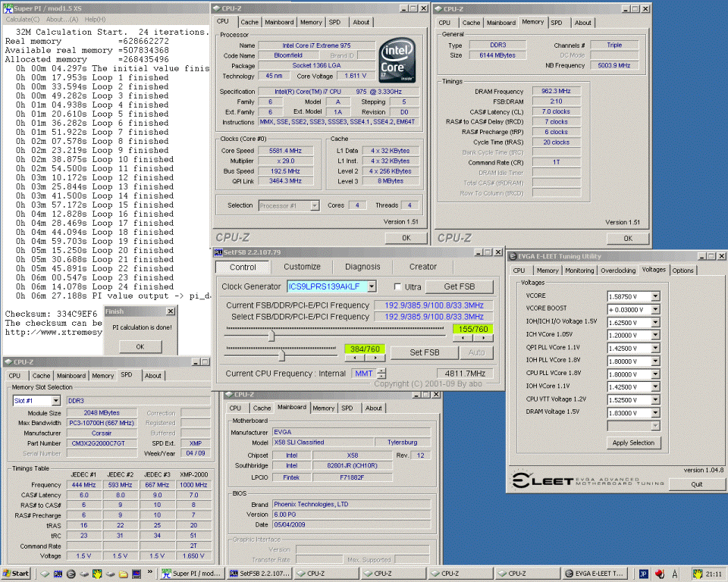The height and width of the screenshot is (582, 728).
Task: Click the lower SetFSB slider thumb
Action: [281, 355]
